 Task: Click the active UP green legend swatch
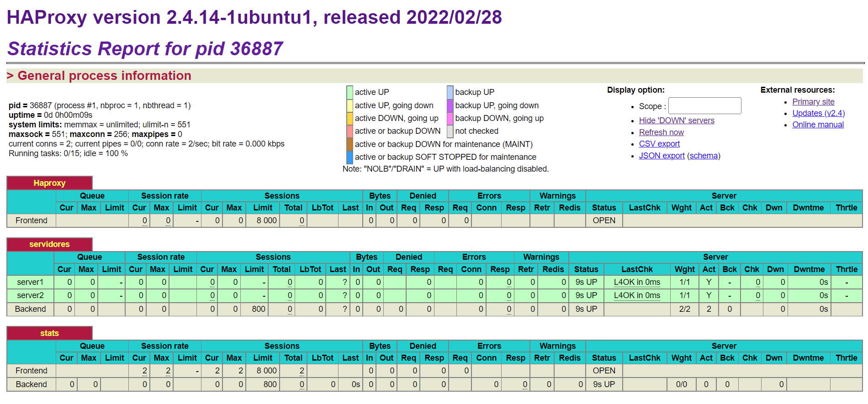pos(350,92)
